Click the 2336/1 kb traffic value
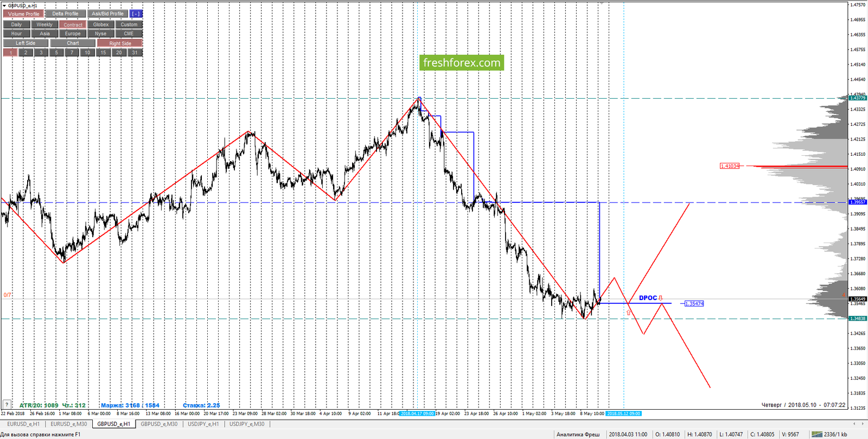This screenshot has width=868, height=439. [x=835, y=434]
